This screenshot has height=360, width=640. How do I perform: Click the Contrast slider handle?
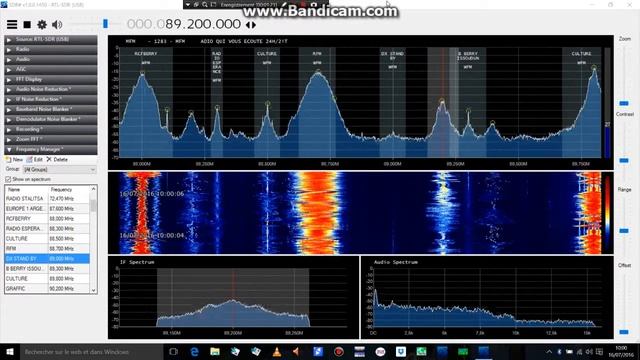624,160
